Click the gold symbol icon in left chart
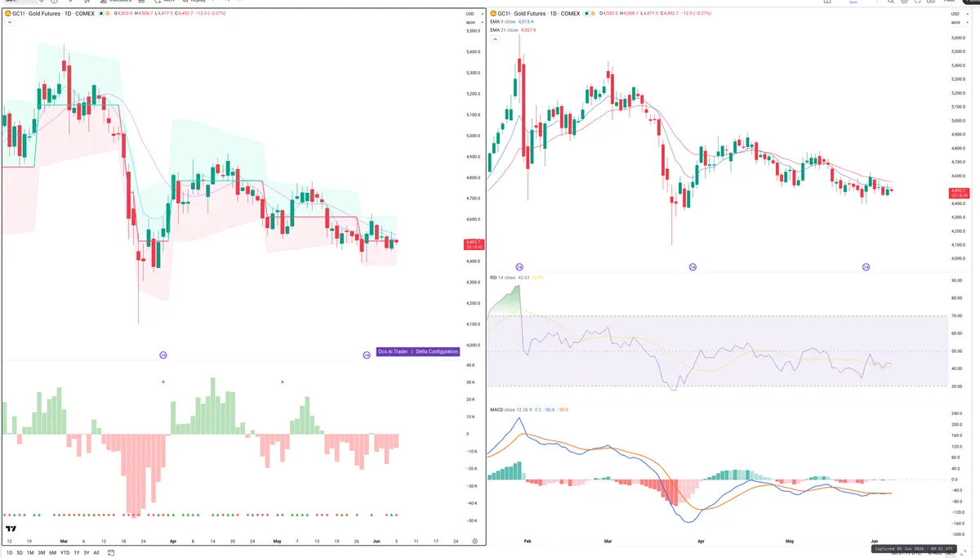The width and height of the screenshot is (980, 558). click(x=7, y=14)
